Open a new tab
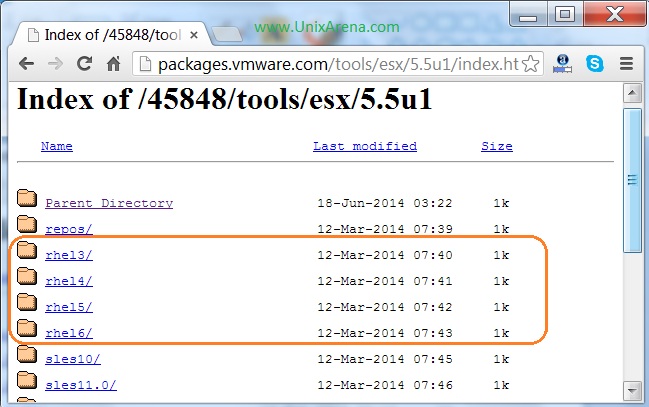 coord(226,34)
